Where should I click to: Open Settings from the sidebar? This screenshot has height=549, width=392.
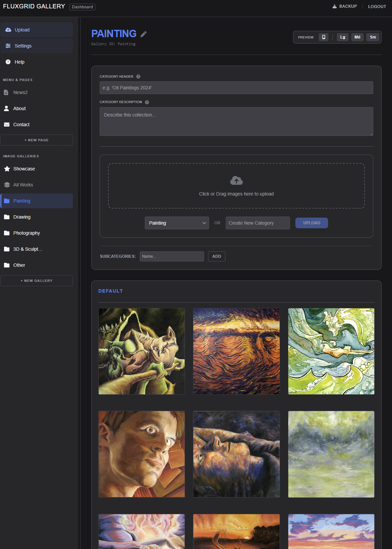click(x=36, y=46)
